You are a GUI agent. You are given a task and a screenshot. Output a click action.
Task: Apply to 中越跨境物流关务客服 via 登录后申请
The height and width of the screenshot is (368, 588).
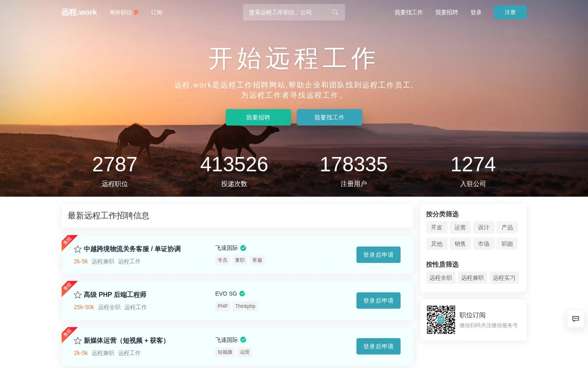click(x=379, y=255)
